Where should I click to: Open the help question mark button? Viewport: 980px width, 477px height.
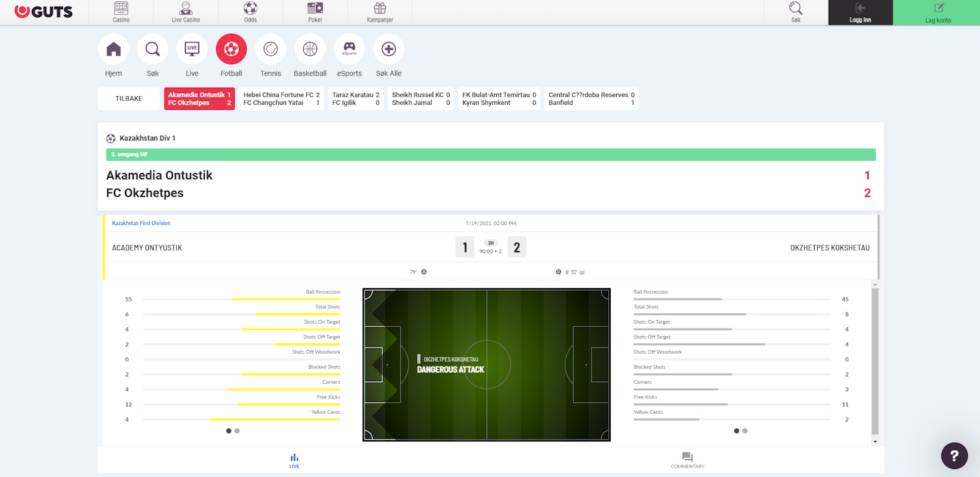(x=954, y=456)
